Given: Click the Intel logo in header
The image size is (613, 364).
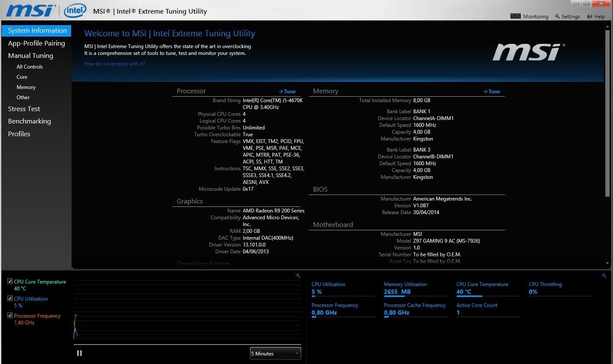Looking at the screenshot, I should [75, 11].
